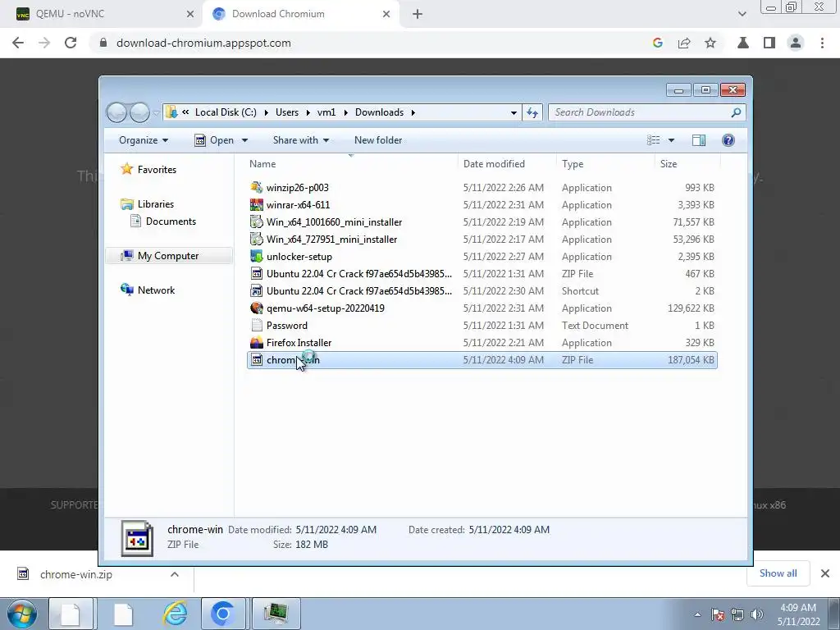
Task: Show hidden system tray icons arrow
Action: 697,614
